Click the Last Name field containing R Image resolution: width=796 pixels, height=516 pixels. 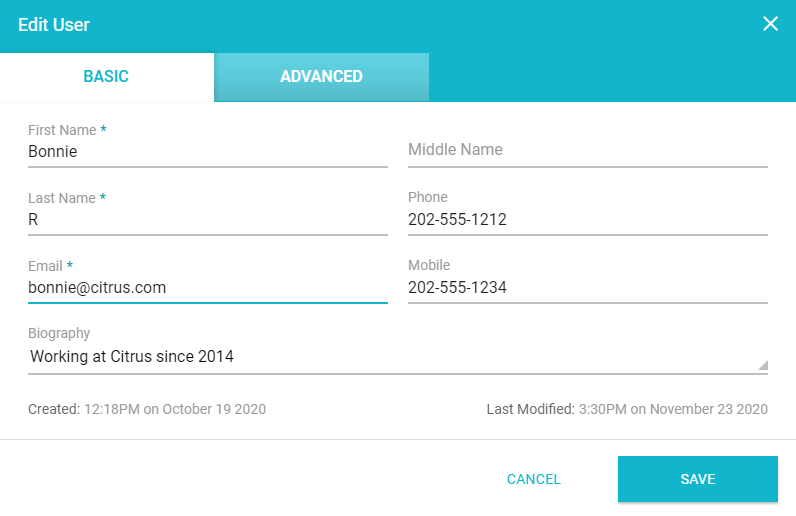(207, 220)
